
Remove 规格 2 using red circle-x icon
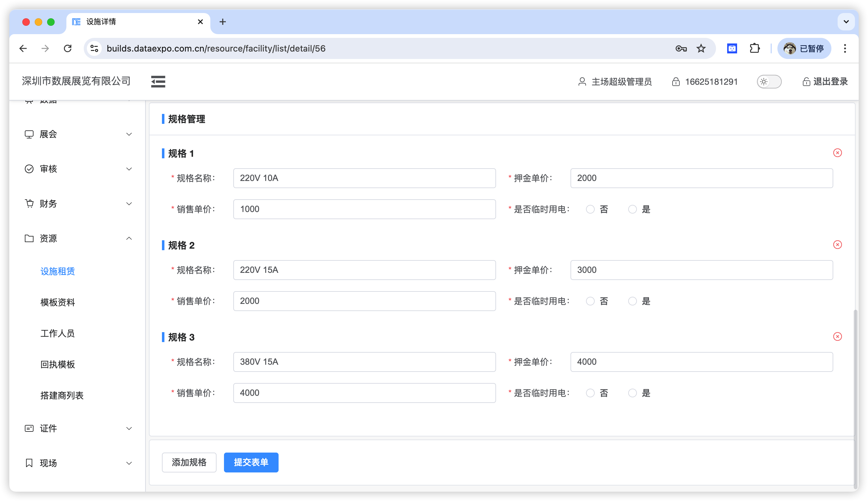point(837,245)
